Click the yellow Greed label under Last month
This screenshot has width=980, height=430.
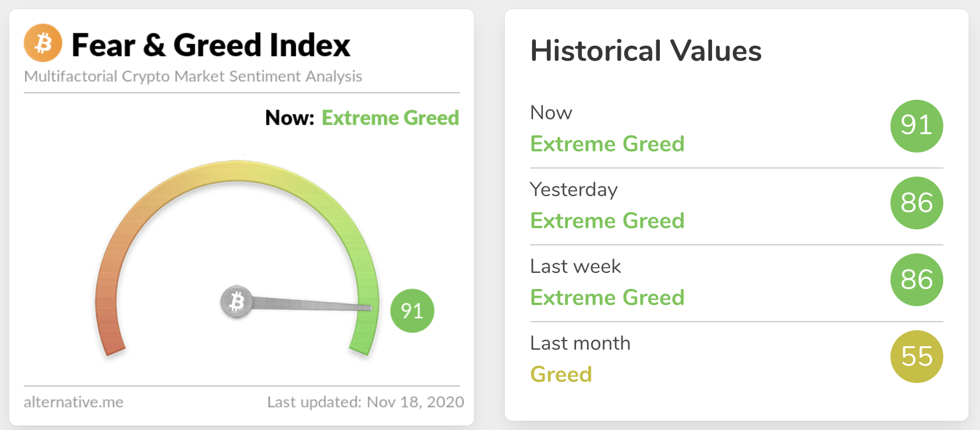click(561, 374)
